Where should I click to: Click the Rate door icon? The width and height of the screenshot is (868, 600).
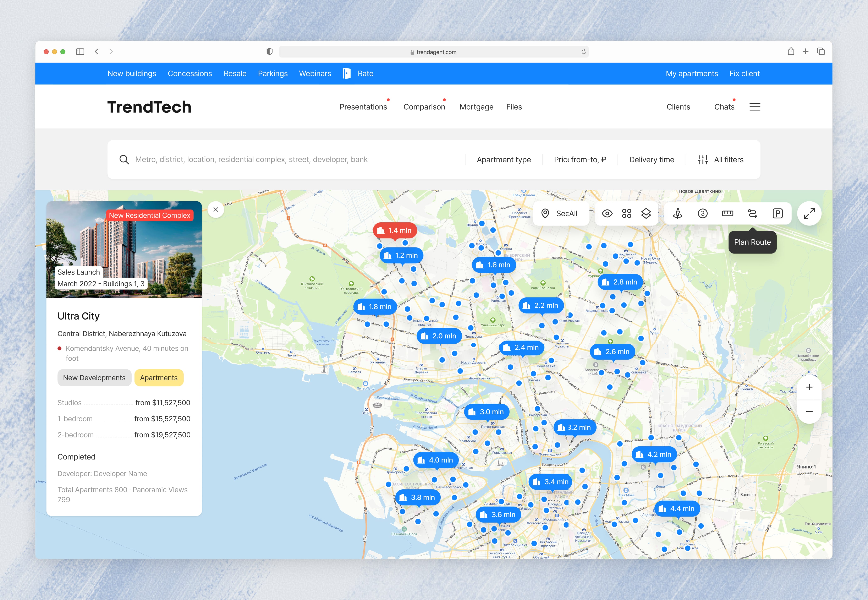[346, 73]
